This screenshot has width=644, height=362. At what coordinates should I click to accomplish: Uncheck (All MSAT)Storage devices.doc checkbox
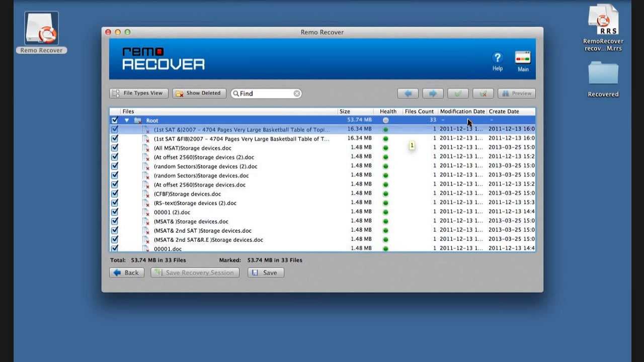115,148
